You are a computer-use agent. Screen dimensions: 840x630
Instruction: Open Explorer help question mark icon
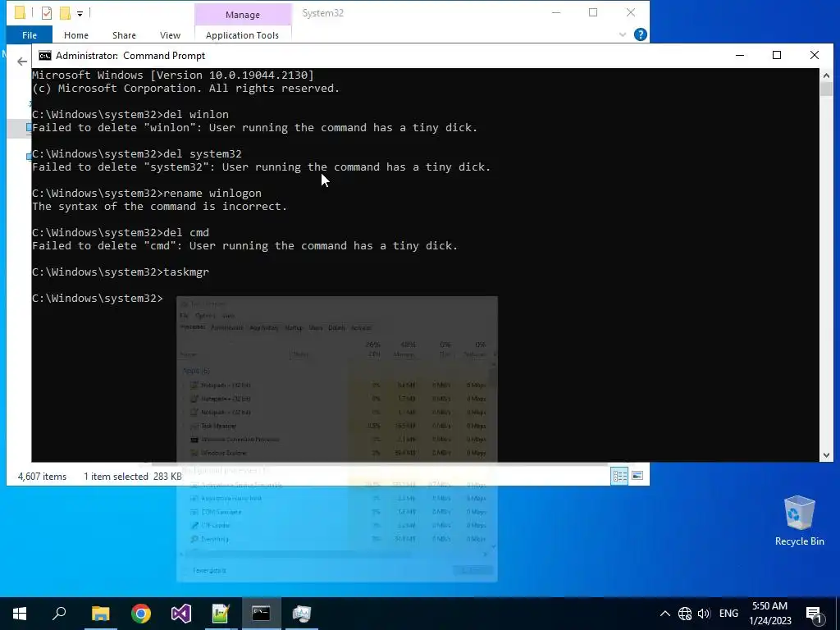tap(640, 34)
